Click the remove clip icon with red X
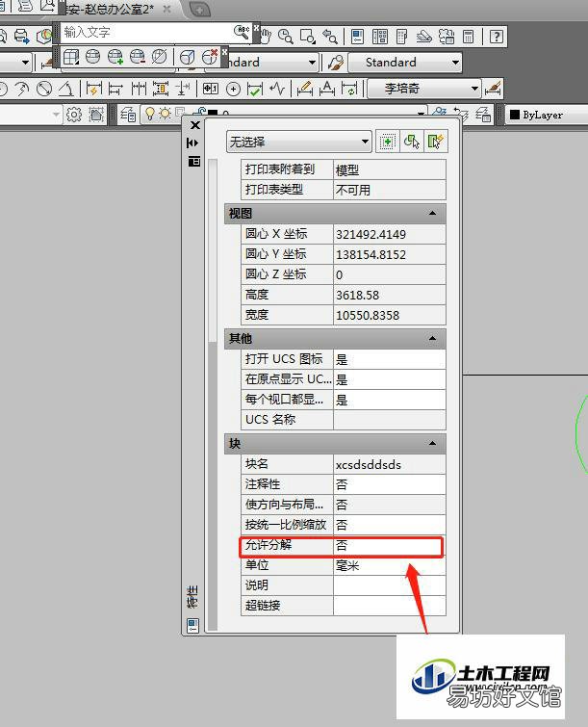 click(210, 57)
